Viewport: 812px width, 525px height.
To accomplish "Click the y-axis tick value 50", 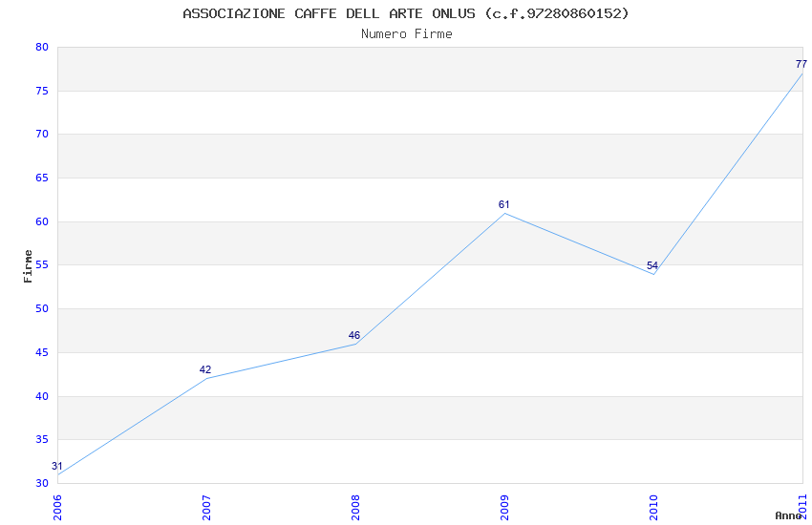I will [x=42, y=308].
